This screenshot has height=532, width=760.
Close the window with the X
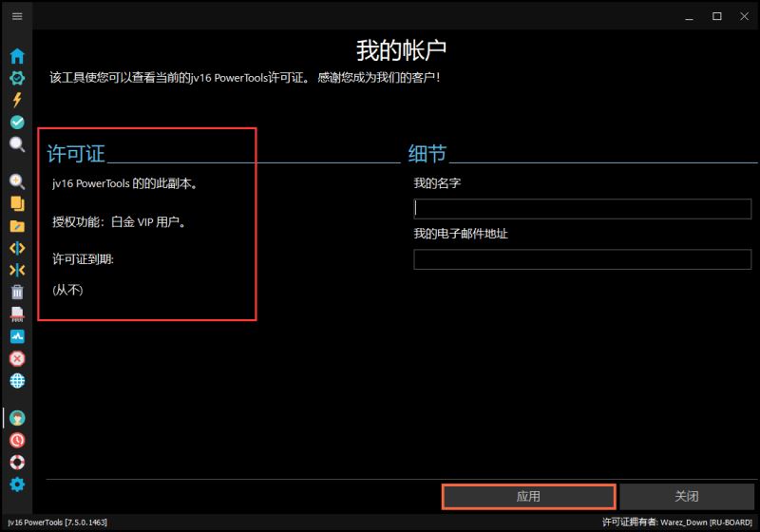point(745,16)
